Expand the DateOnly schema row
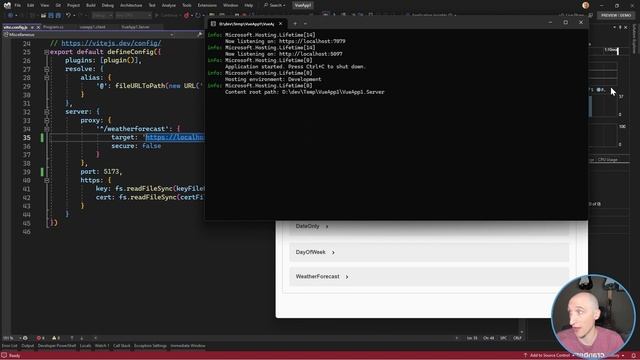This screenshot has height=360, width=640. (x=429, y=226)
